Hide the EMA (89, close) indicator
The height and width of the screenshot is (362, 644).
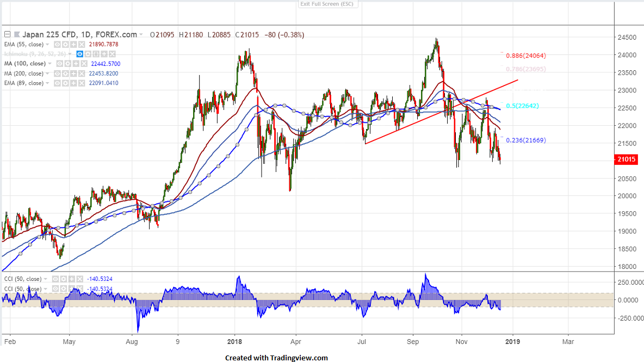click(x=57, y=83)
